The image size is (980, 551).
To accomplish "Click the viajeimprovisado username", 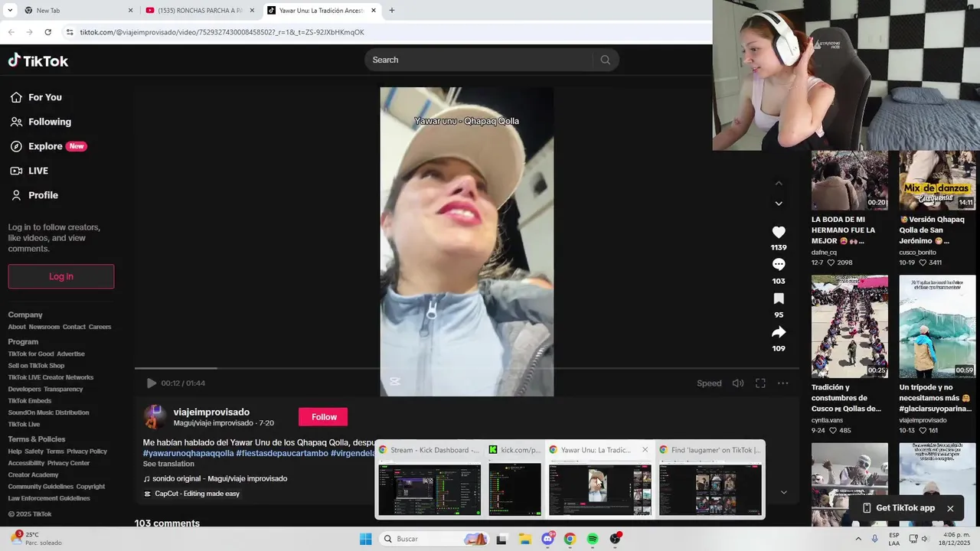I will coord(211,412).
